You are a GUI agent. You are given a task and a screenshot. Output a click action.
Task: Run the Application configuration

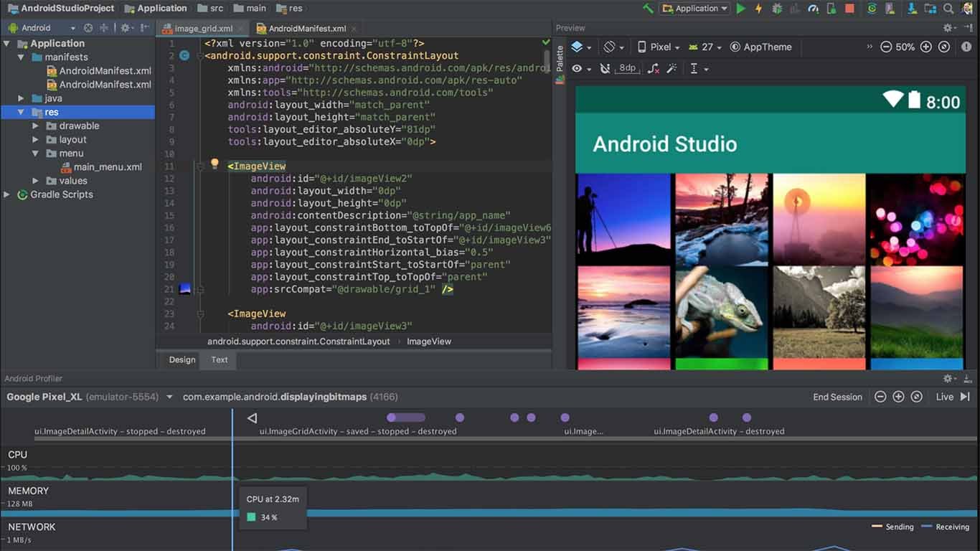coord(740,8)
